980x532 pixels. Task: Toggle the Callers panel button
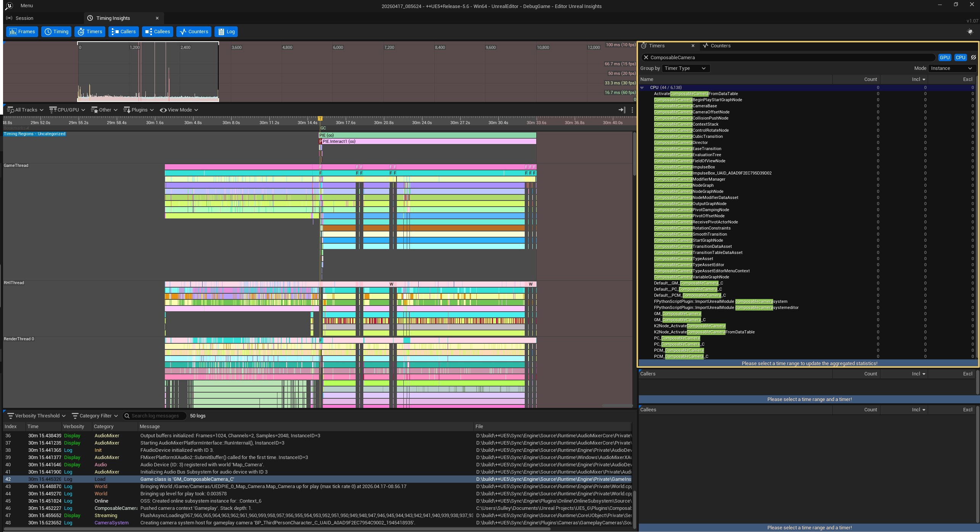coord(124,32)
